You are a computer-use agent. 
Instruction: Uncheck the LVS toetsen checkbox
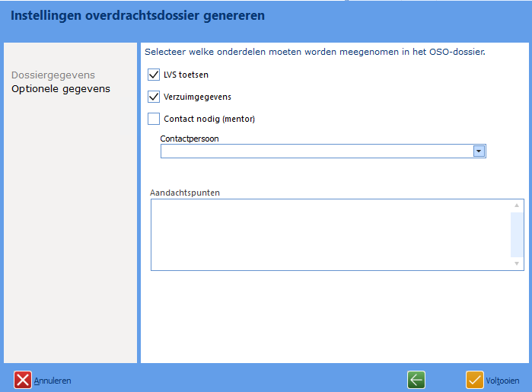154,75
